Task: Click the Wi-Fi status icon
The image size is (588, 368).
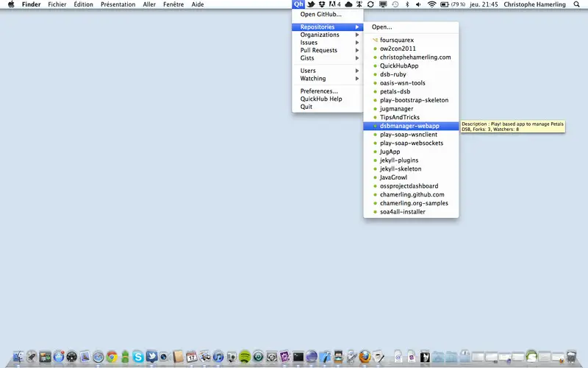Action: [x=431, y=4]
